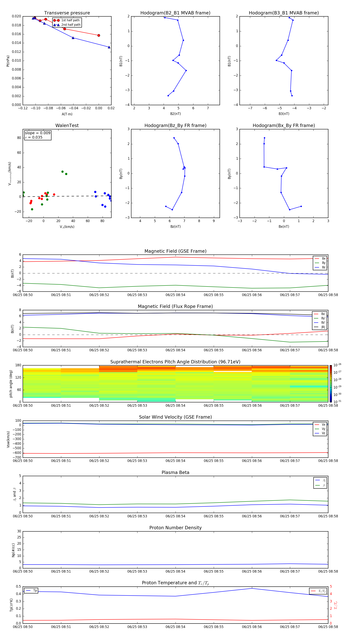351x644 pixels.
Task: Click the 'VA(km/s)' x-axis label
Action: [67, 227]
